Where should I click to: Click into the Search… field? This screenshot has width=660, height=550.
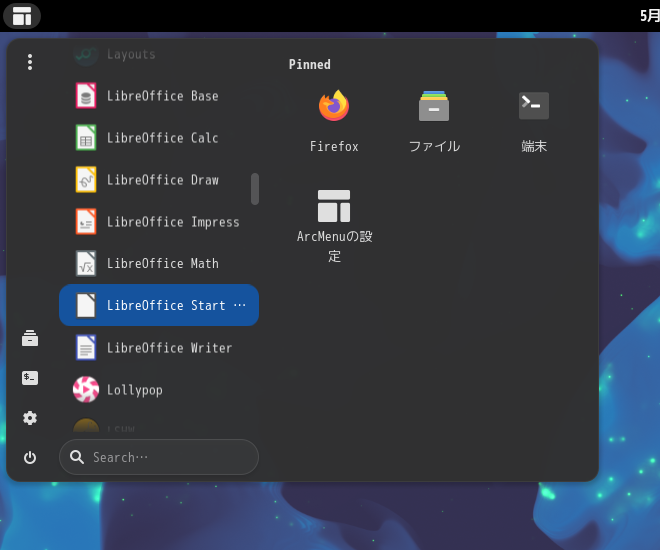159,457
